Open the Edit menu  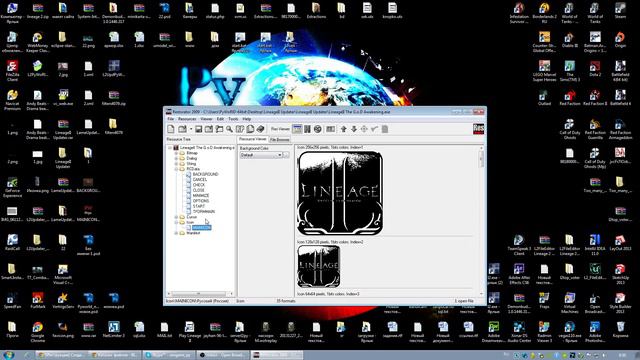[x=220, y=119]
